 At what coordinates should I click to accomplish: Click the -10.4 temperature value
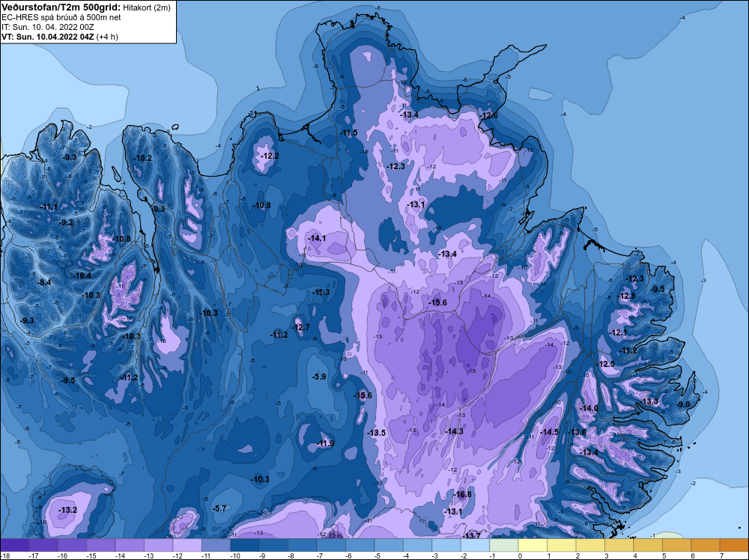pyautogui.click(x=82, y=276)
